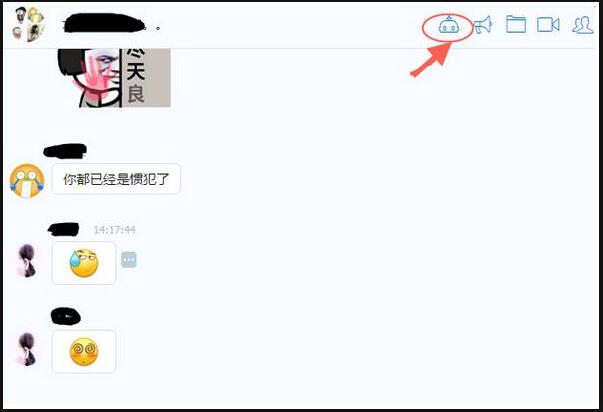Viewport: 603px width, 412px height.
Task: Click the empty chat area below the dizzy emoji message
Action: pyautogui.click(x=302, y=390)
